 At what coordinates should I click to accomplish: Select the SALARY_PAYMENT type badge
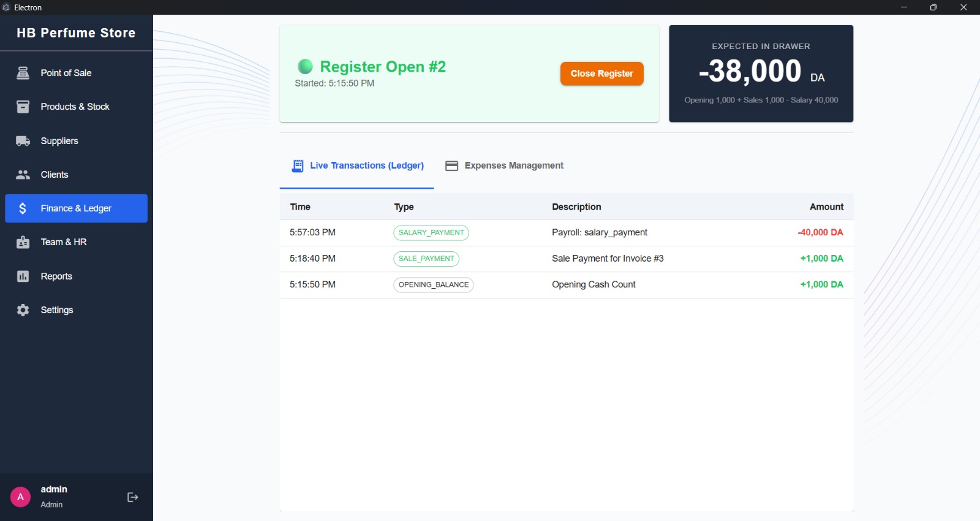pyautogui.click(x=431, y=233)
